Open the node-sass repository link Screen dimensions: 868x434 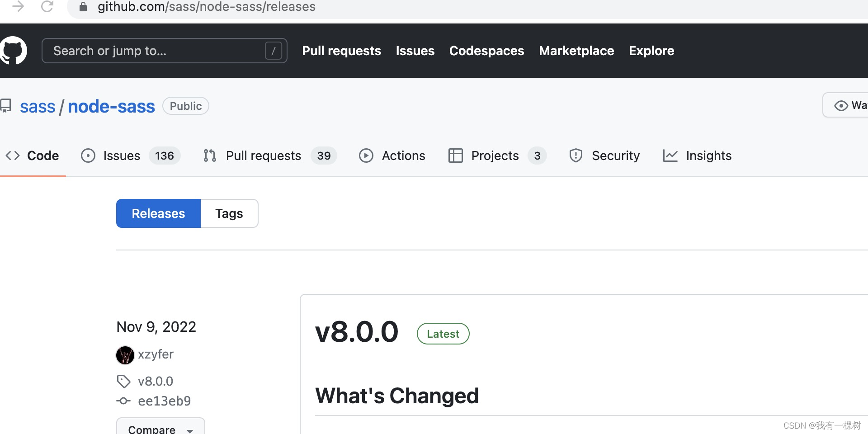pos(111,106)
